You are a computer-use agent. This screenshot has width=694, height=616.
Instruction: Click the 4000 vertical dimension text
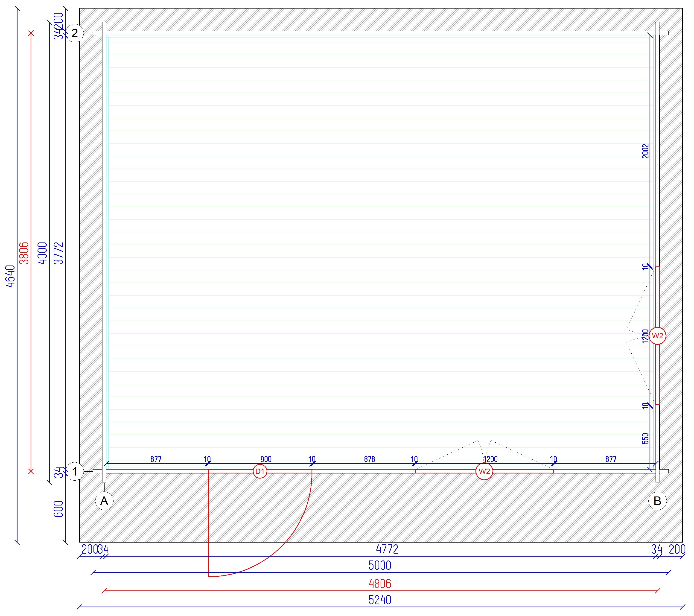[42, 253]
